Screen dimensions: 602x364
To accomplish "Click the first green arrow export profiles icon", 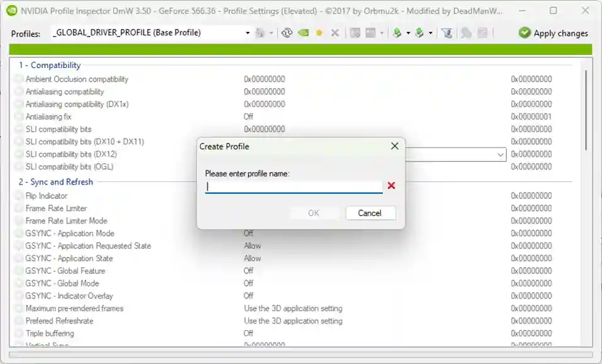I will 397,33.
